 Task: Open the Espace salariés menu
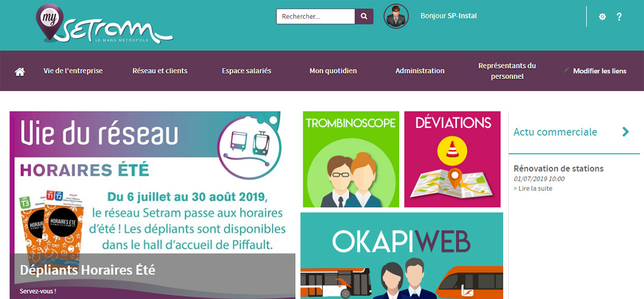[246, 71]
